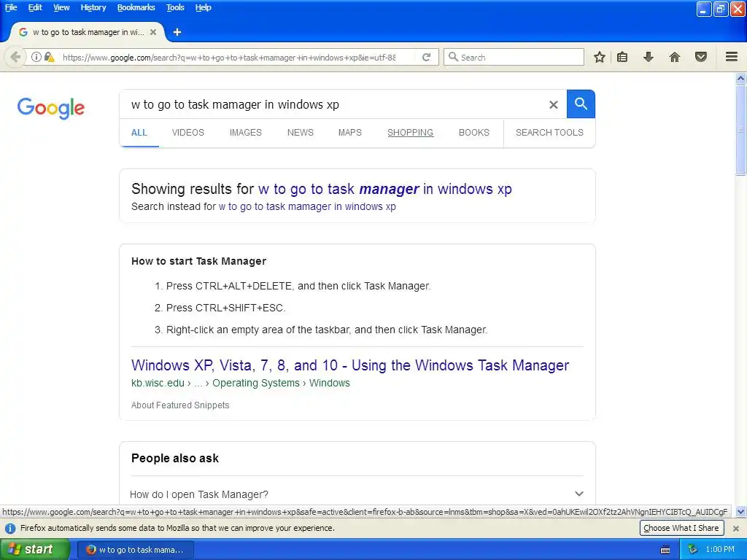Click "Press CTRL+SHIFT+ESC." step text
Screen dimensions: 747x560
(226, 308)
